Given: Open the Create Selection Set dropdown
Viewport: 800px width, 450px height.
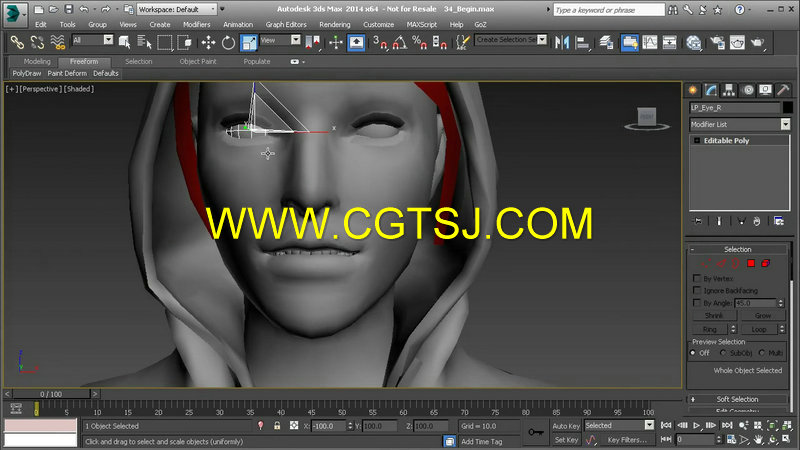Looking at the screenshot, I should (x=511, y=39).
